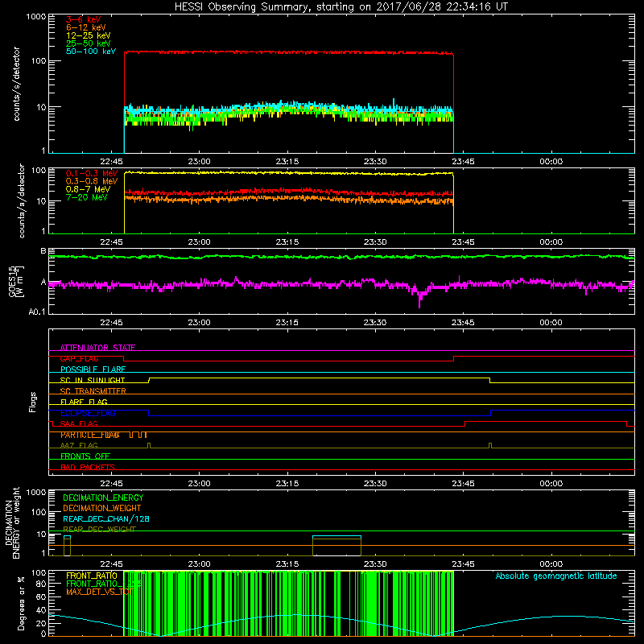Click the 0.1-0.3 MeV legend label
The image size is (644, 644).
pyautogui.click(x=92, y=173)
